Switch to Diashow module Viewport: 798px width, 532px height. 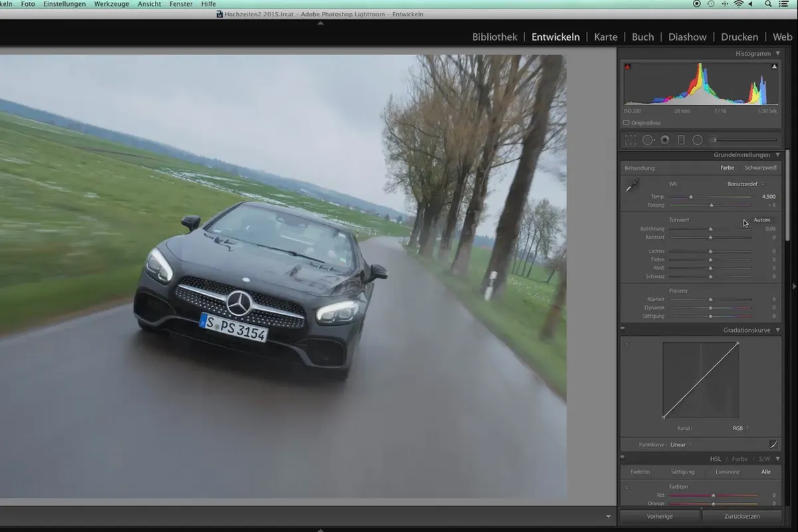[687, 37]
